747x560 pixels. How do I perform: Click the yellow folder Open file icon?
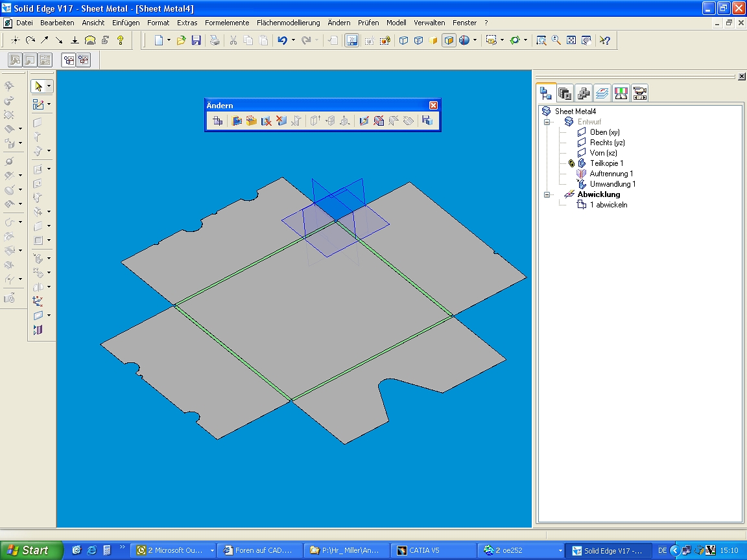point(181,40)
